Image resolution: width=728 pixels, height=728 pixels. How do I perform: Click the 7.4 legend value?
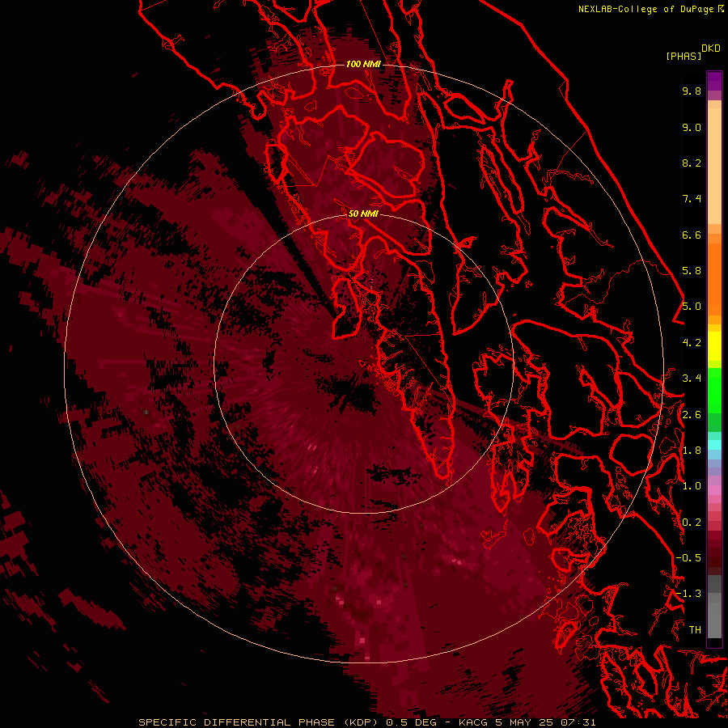(x=692, y=199)
